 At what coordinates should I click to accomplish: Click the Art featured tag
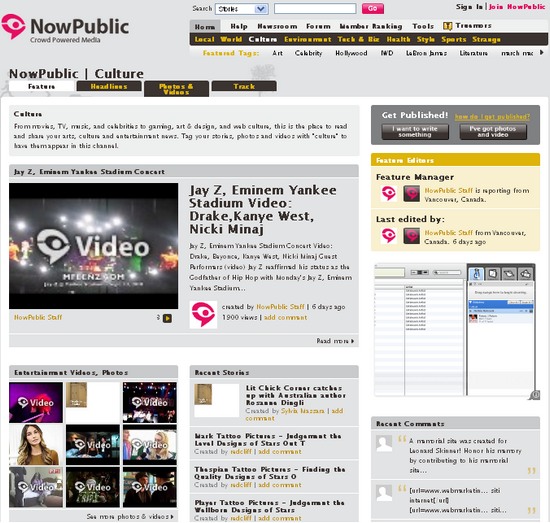pos(277,53)
